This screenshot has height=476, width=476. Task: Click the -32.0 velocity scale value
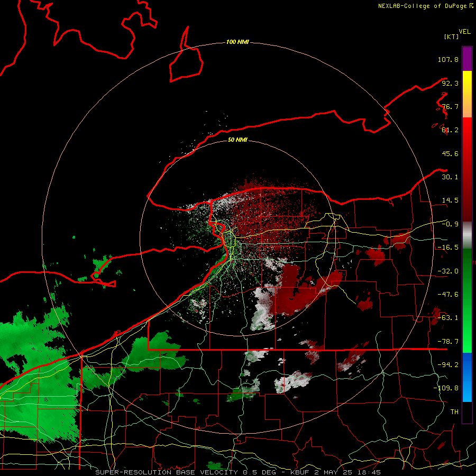[448, 271]
